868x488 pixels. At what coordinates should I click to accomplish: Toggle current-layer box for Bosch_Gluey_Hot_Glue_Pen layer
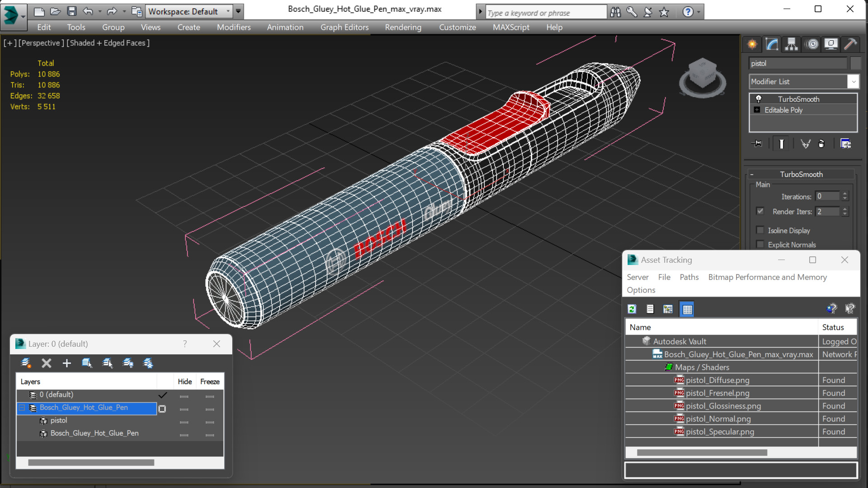click(162, 409)
